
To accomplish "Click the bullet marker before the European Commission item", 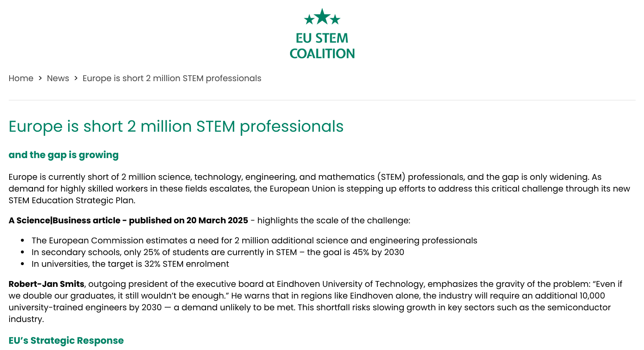I will point(23,241).
